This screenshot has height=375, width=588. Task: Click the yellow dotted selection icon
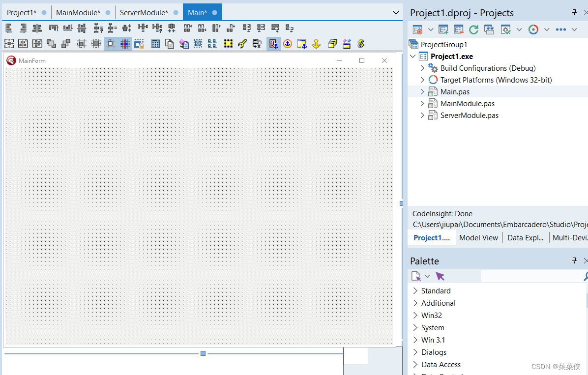[x=228, y=44]
